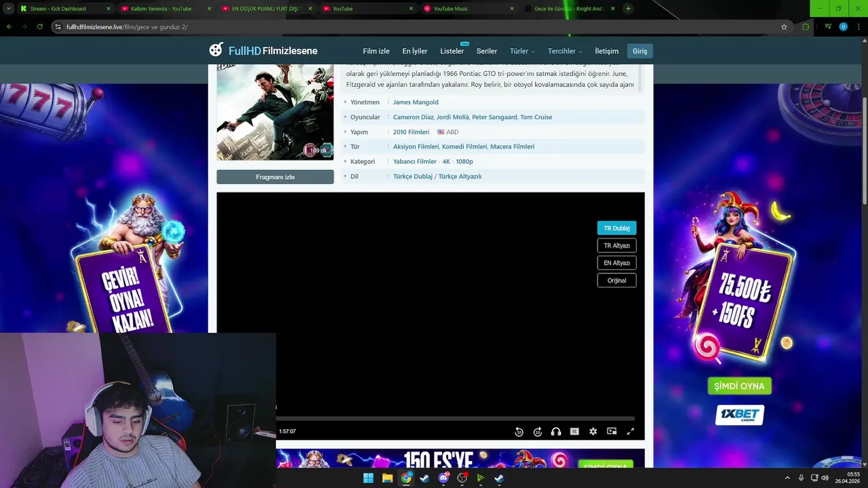Open the Cameron Diaz actor link
868x488 pixels.
[x=413, y=117]
